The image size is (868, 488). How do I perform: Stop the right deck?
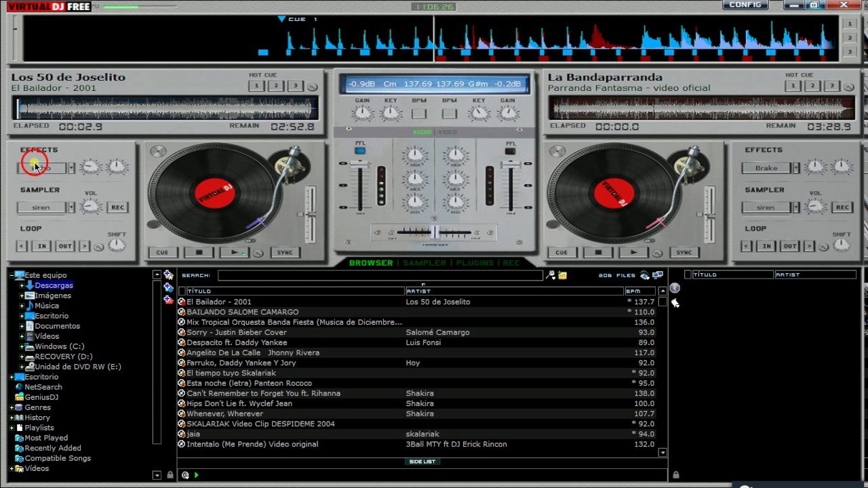coord(598,253)
